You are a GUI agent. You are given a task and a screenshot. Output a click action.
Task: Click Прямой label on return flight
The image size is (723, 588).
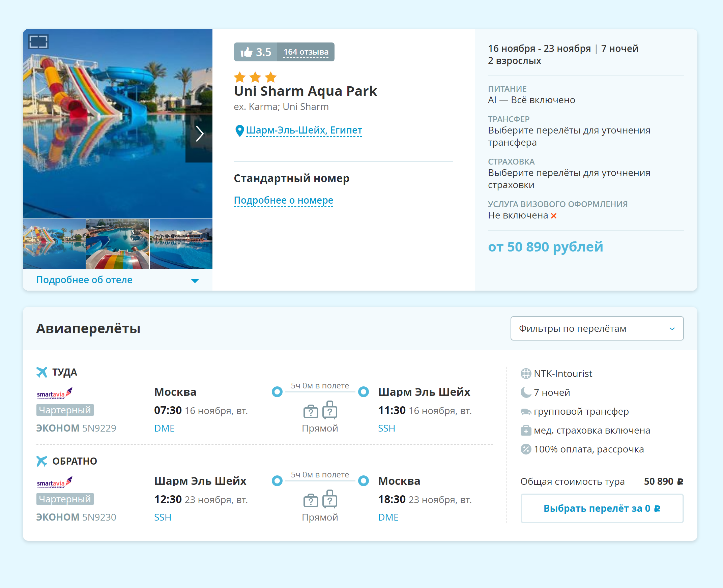pyautogui.click(x=320, y=517)
